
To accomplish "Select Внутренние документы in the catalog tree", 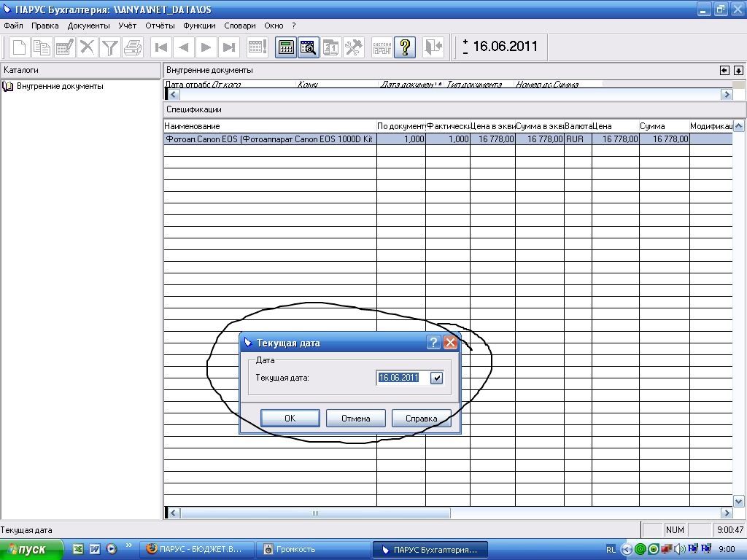I will click(60, 86).
